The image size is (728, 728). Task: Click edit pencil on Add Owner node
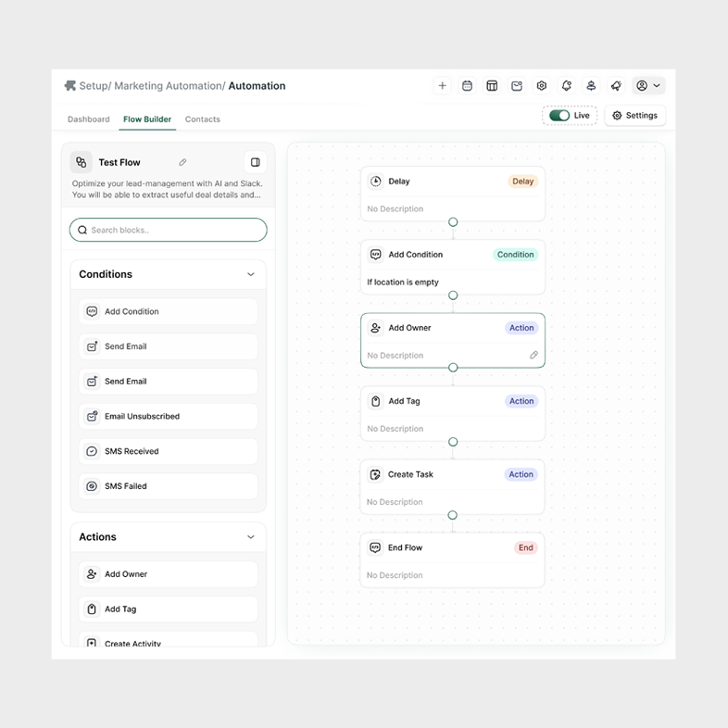click(x=533, y=355)
